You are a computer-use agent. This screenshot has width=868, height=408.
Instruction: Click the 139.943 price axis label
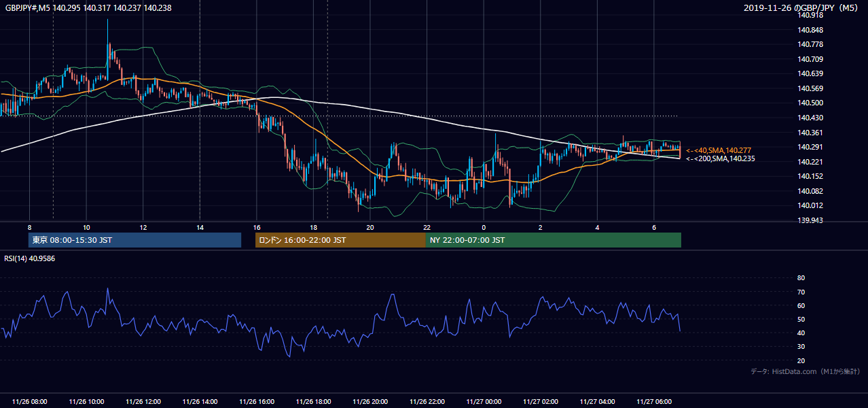pos(810,220)
